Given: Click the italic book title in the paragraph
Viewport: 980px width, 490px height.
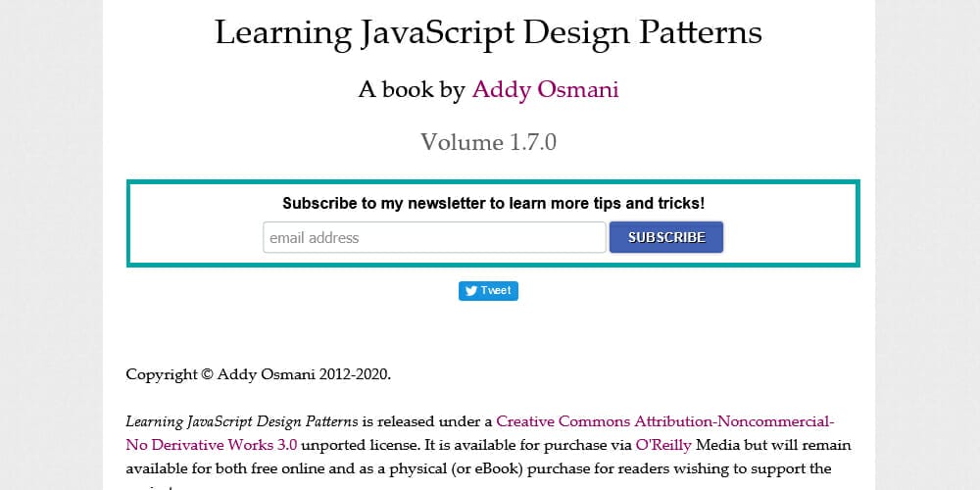Looking at the screenshot, I should point(241,421).
